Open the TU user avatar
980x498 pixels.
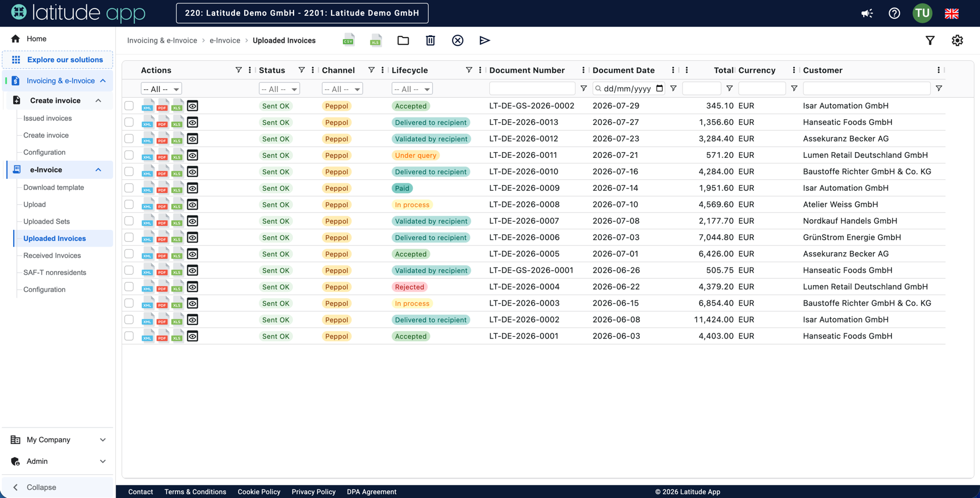point(922,13)
